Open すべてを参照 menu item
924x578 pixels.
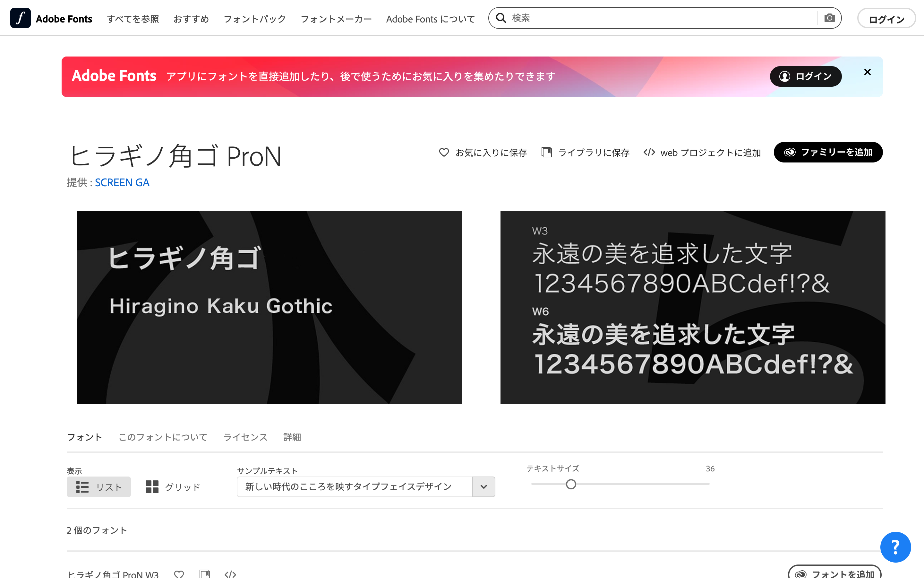(x=133, y=19)
